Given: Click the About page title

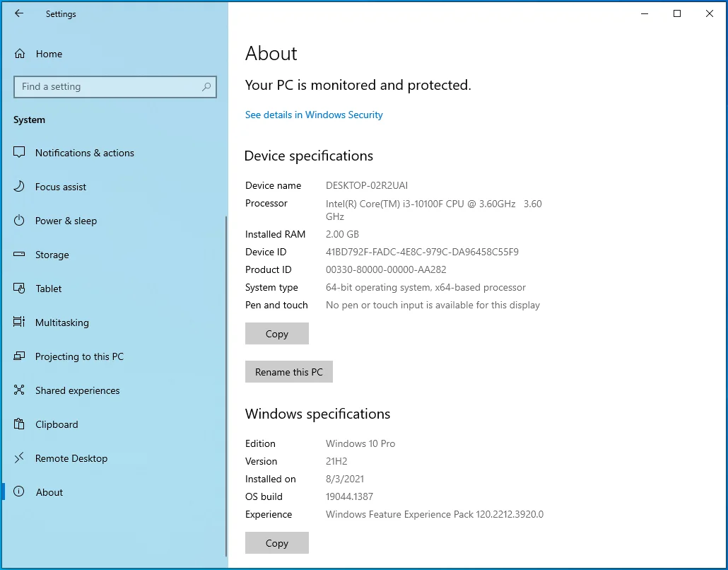Looking at the screenshot, I should (x=271, y=54).
